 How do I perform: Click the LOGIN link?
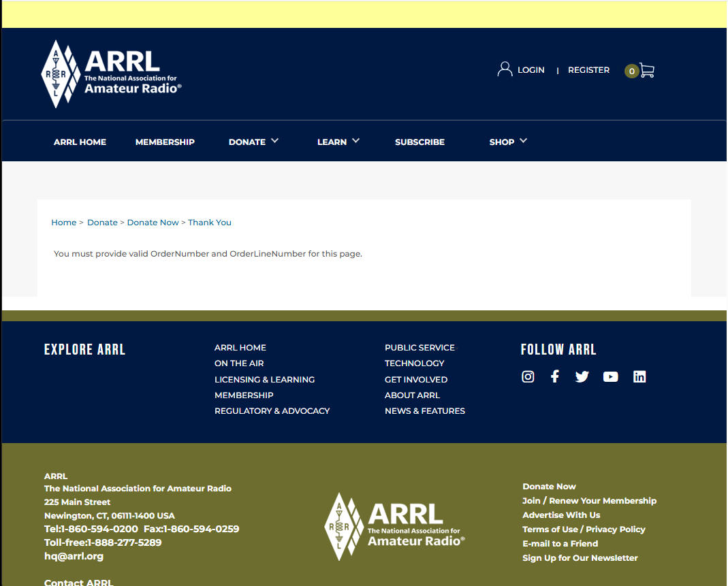click(531, 70)
